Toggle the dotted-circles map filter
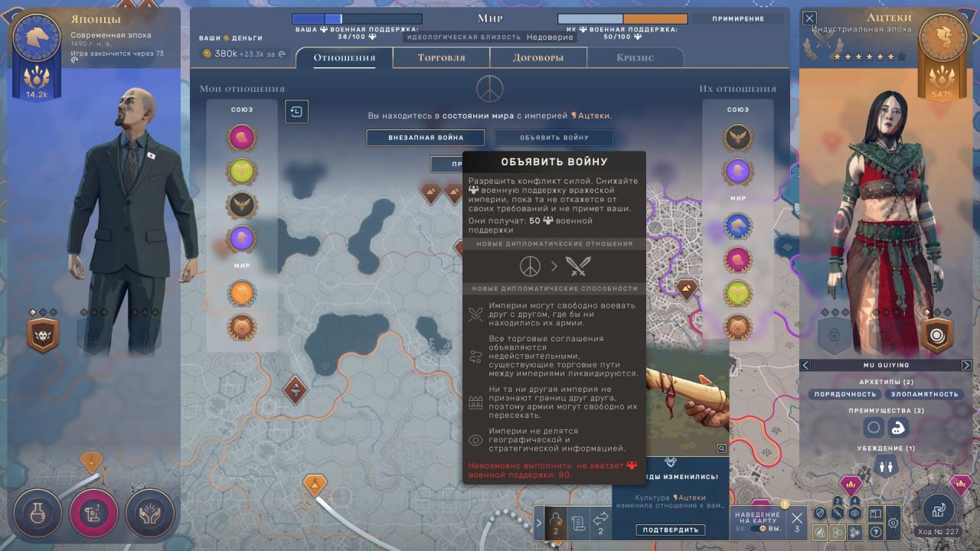Viewport: 980px width, 551px height. coord(855,532)
